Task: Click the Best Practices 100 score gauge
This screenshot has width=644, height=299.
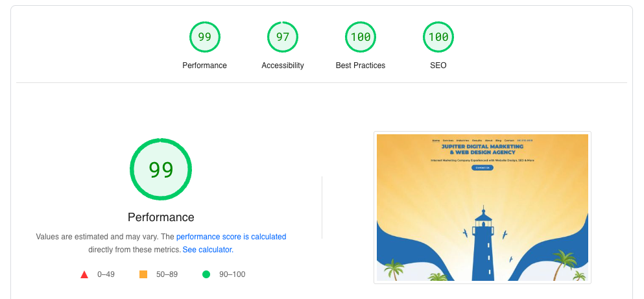Action: (x=361, y=37)
